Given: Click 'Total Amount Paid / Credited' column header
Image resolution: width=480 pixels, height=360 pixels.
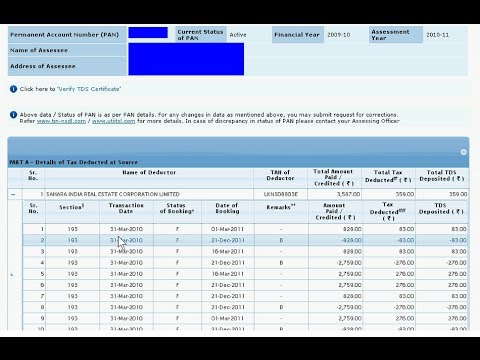Looking at the screenshot, I should pos(333,177).
